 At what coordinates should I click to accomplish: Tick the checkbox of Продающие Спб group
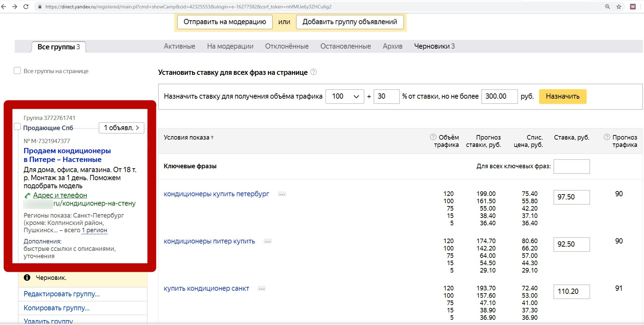17,126
